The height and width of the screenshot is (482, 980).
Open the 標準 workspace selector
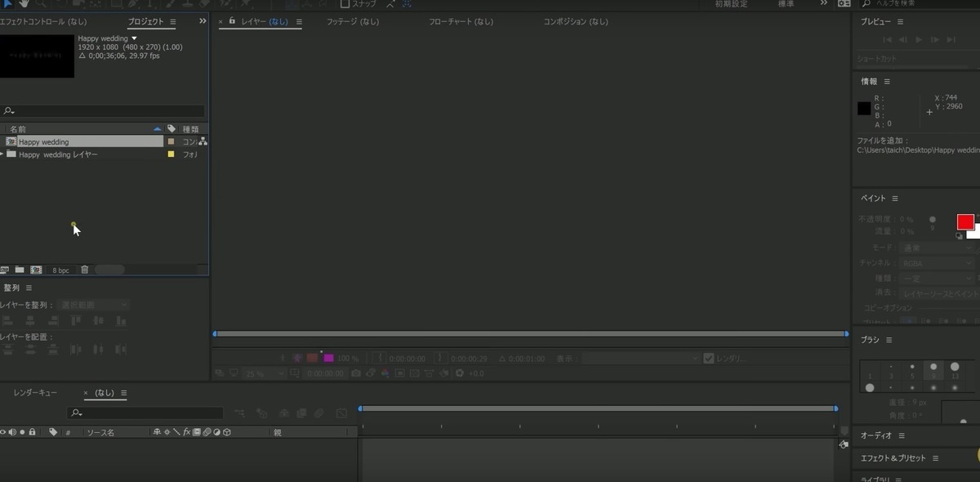[785, 4]
